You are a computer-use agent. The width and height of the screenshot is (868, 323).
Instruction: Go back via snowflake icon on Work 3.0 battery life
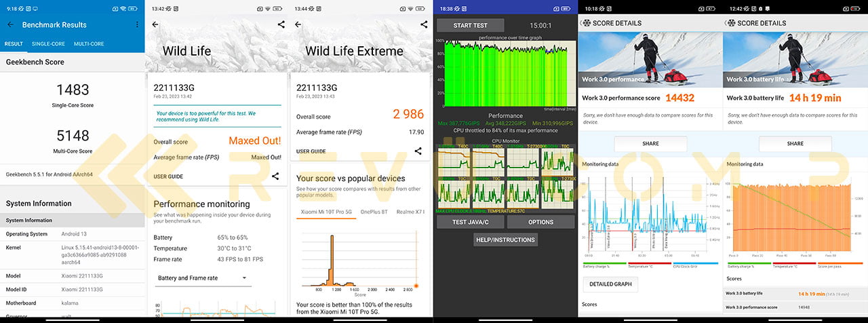(730, 22)
